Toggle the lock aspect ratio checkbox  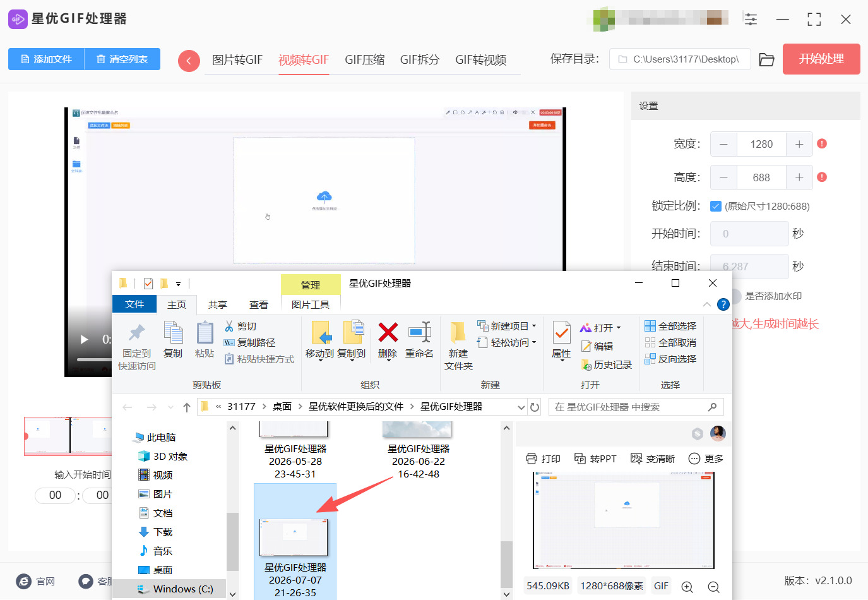tap(716, 206)
